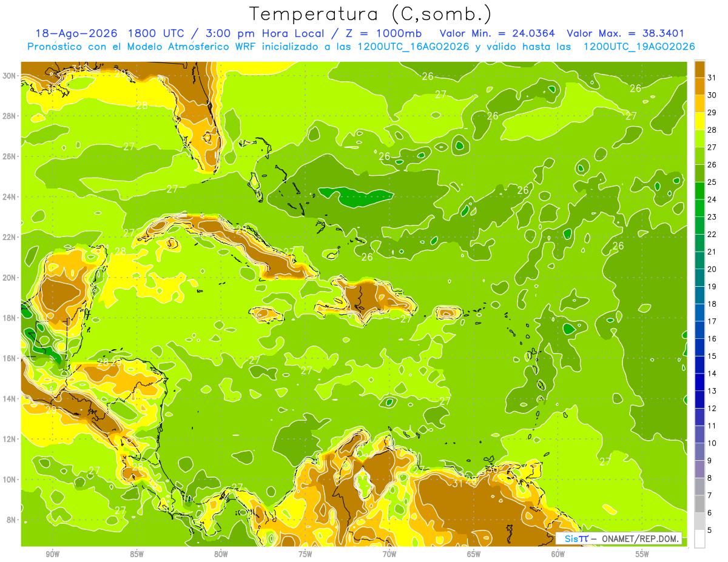Click the legend value label '22'
Image resolution: width=728 pixels, height=562 pixels.
pyautogui.click(x=712, y=234)
